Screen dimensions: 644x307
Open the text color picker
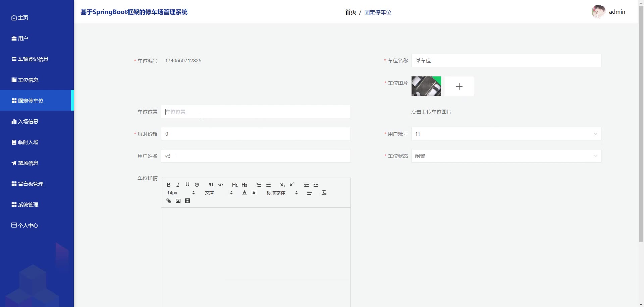click(245, 193)
